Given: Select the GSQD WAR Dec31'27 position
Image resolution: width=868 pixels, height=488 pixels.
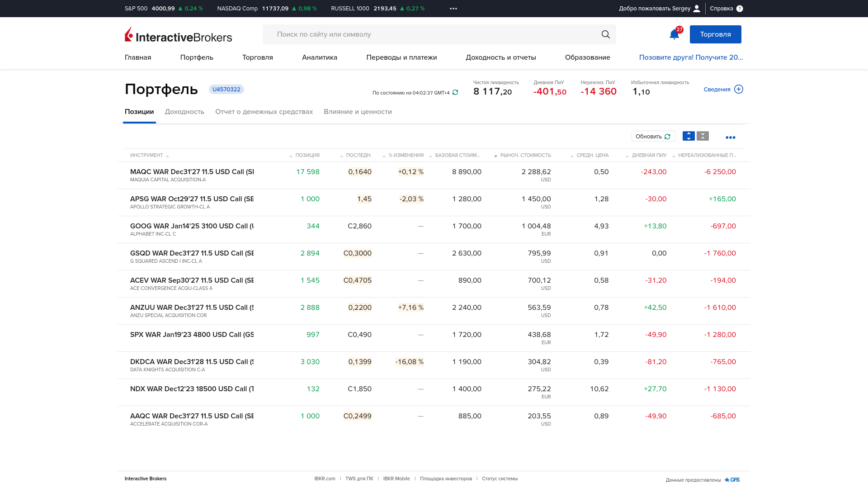Looking at the screenshot, I should tap(434, 257).
